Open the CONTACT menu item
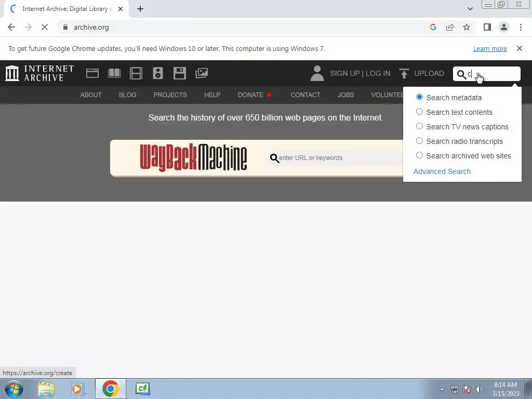 click(305, 95)
